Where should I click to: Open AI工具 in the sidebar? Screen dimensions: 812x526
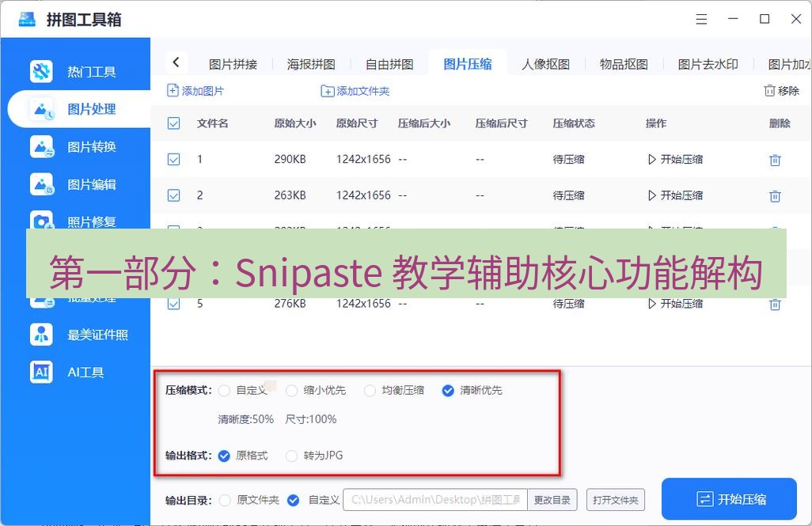point(67,373)
